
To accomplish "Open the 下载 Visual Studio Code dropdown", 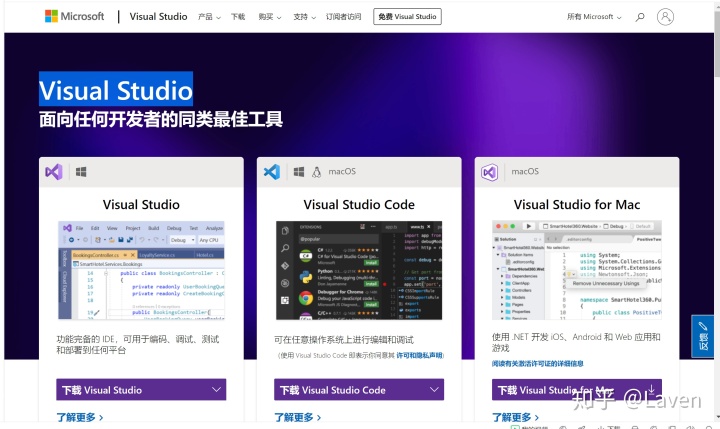I will pos(359,389).
